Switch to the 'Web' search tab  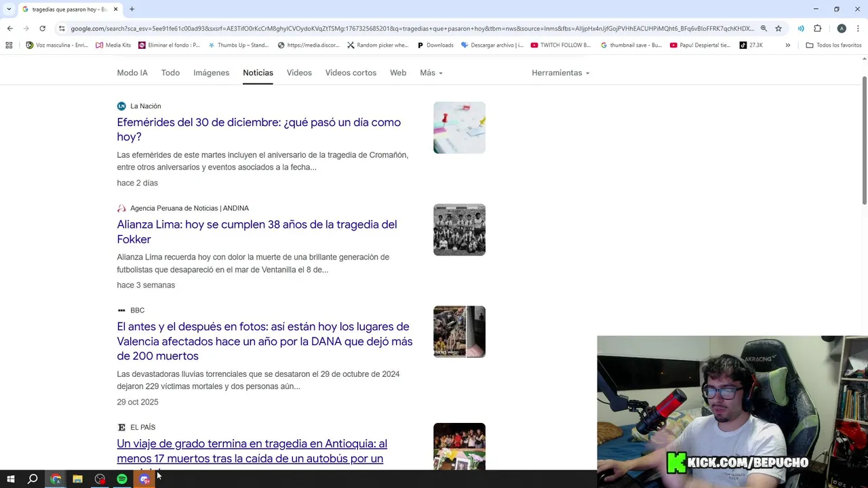click(x=398, y=73)
